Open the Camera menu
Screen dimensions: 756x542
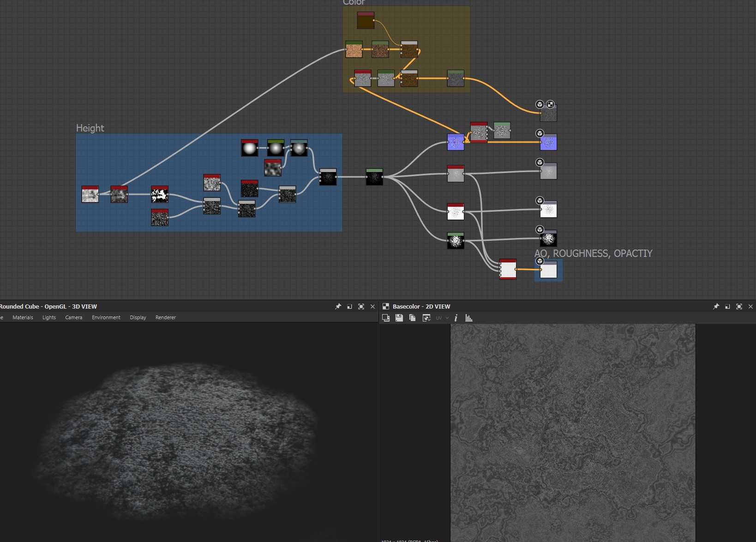[x=73, y=317]
